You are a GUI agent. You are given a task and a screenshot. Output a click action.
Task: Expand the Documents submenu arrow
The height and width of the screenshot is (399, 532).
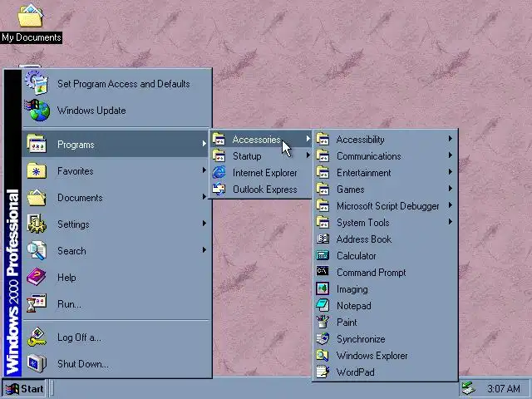pos(204,197)
